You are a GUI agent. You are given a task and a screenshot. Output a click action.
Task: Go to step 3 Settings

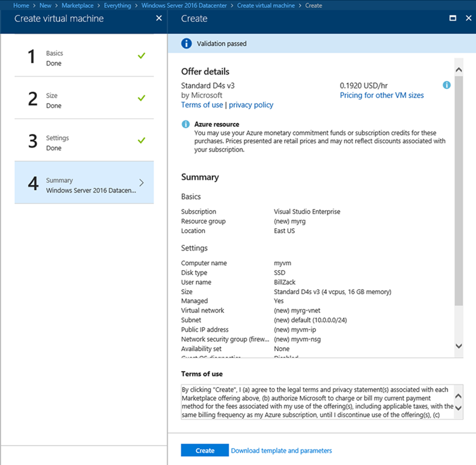pos(84,143)
